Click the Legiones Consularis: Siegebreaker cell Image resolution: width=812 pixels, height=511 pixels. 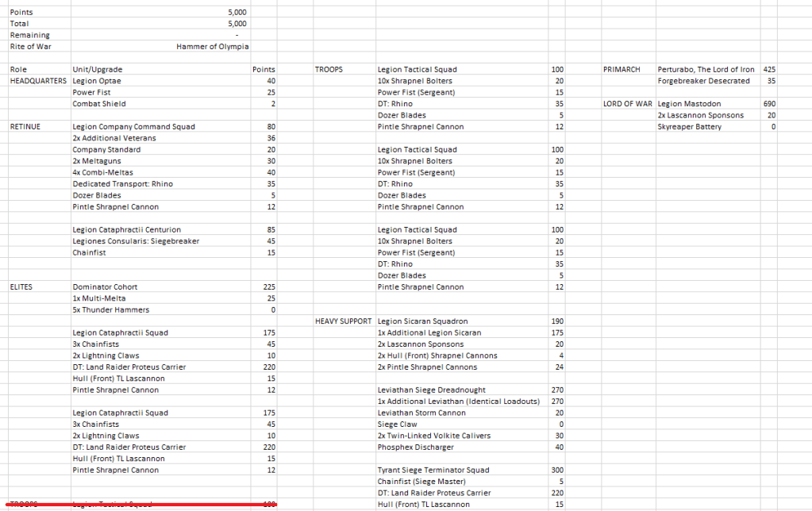coord(136,241)
